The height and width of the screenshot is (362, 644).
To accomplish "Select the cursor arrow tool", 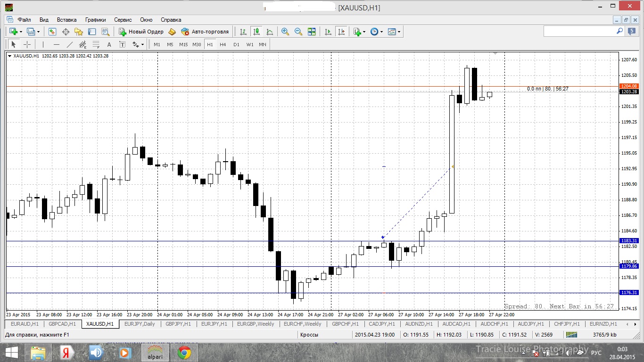I will (x=13, y=44).
